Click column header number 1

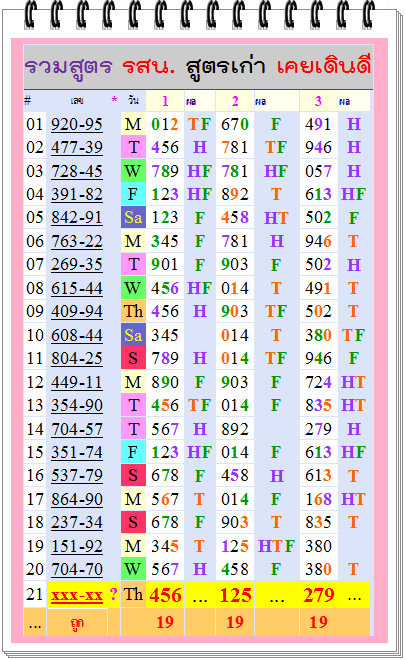pyautogui.click(x=165, y=101)
